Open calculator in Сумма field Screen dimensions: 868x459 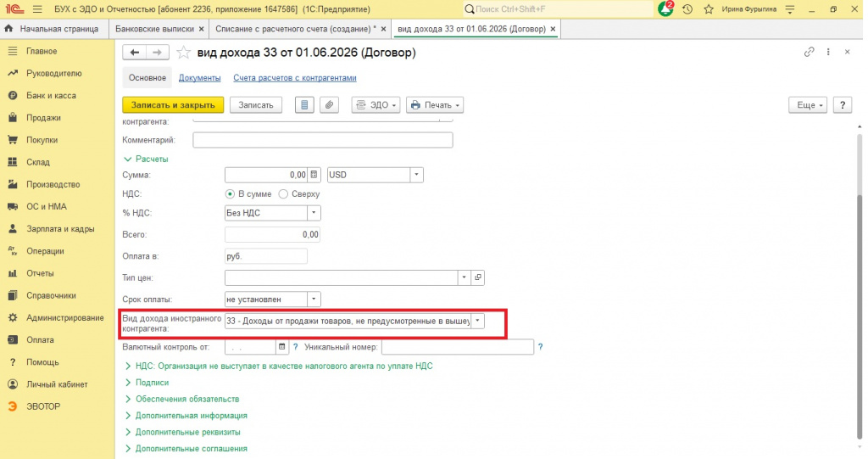pyautogui.click(x=314, y=175)
